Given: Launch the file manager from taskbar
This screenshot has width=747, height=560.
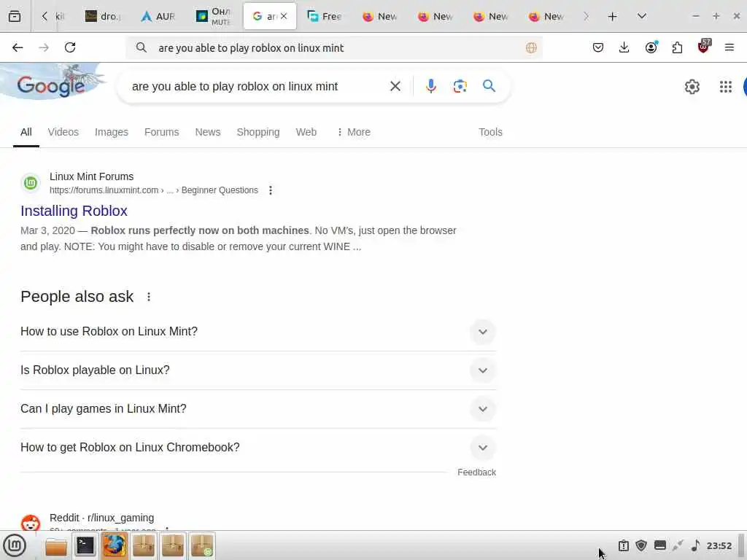Looking at the screenshot, I should click(x=56, y=545).
